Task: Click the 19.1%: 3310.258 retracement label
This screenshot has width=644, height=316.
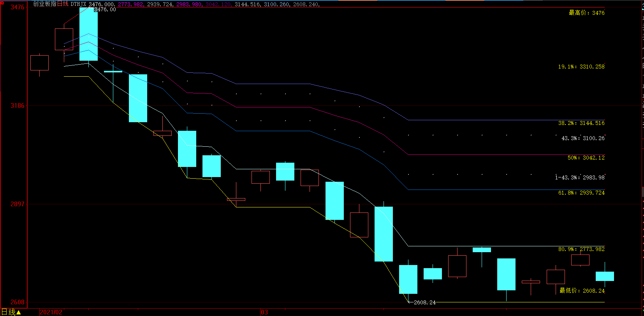Action: coord(581,67)
